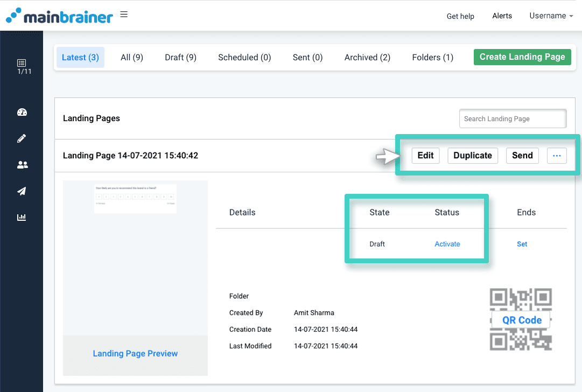Click the Search Landing Page input field
582x392 pixels.
tap(512, 118)
